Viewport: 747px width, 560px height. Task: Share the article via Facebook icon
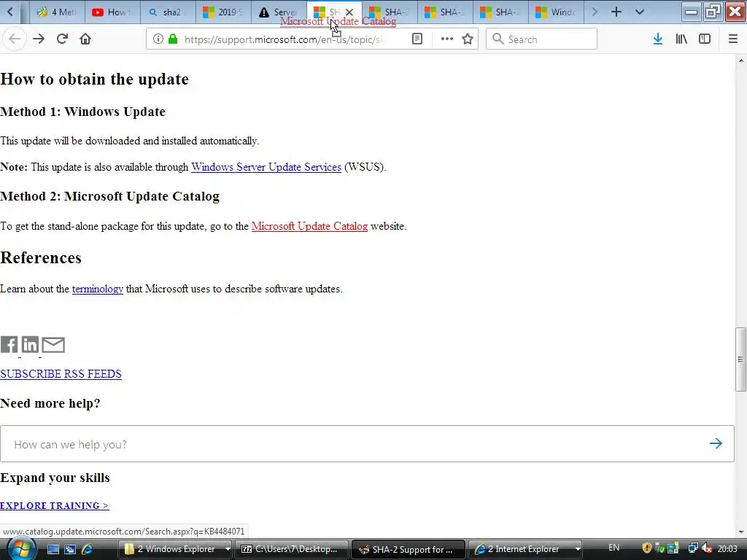click(x=9, y=344)
